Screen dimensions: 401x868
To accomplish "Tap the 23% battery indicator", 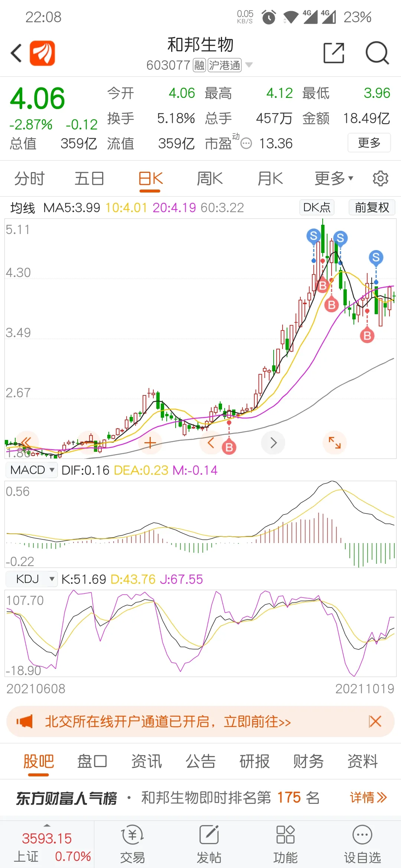I will 358,17.
